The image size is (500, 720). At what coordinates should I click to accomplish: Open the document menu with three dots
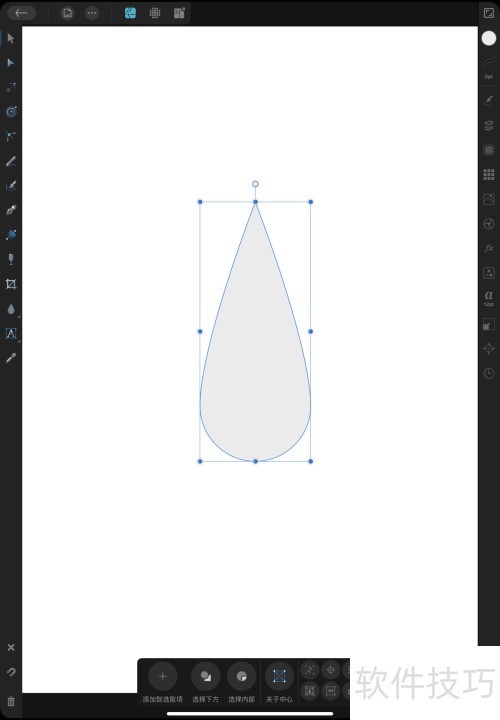point(92,13)
